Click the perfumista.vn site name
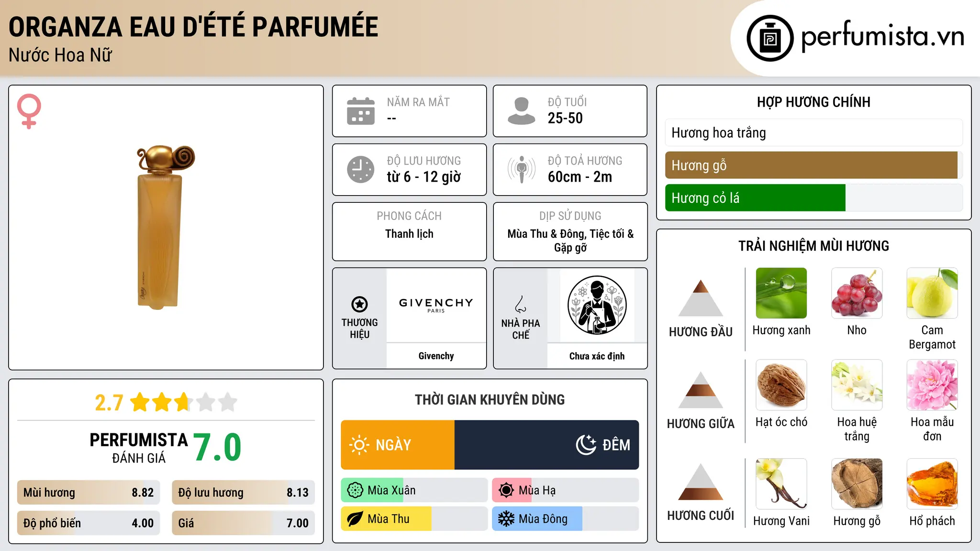Screen dimensions: 980x551 pyautogui.click(x=882, y=36)
